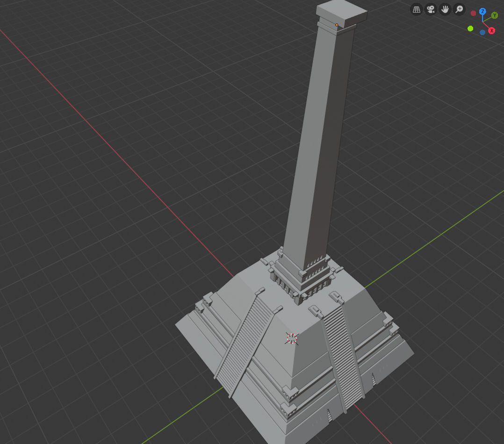The image size is (504, 444).
Task: Click the bright green negative Y gizmo dot
Action: [470, 29]
